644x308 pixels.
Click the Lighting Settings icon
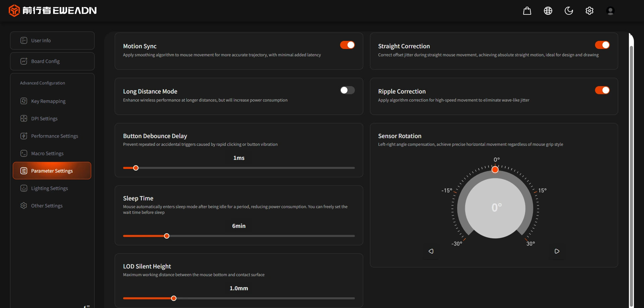tap(24, 188)
